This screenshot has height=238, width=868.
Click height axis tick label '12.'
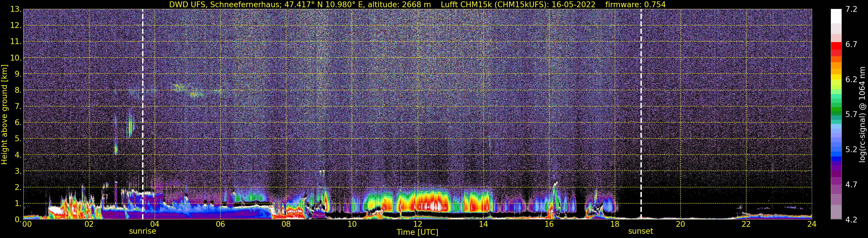pyautogui.click(x=16, y=25)
